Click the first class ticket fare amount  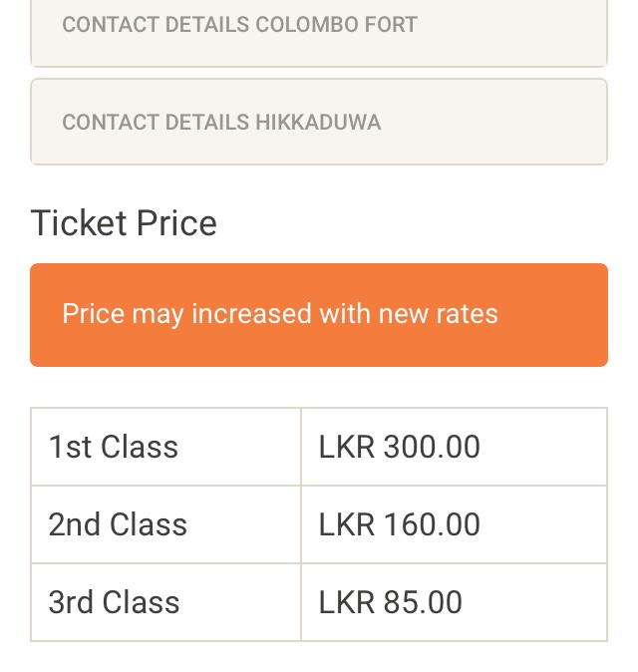click(x=400, y=447)
